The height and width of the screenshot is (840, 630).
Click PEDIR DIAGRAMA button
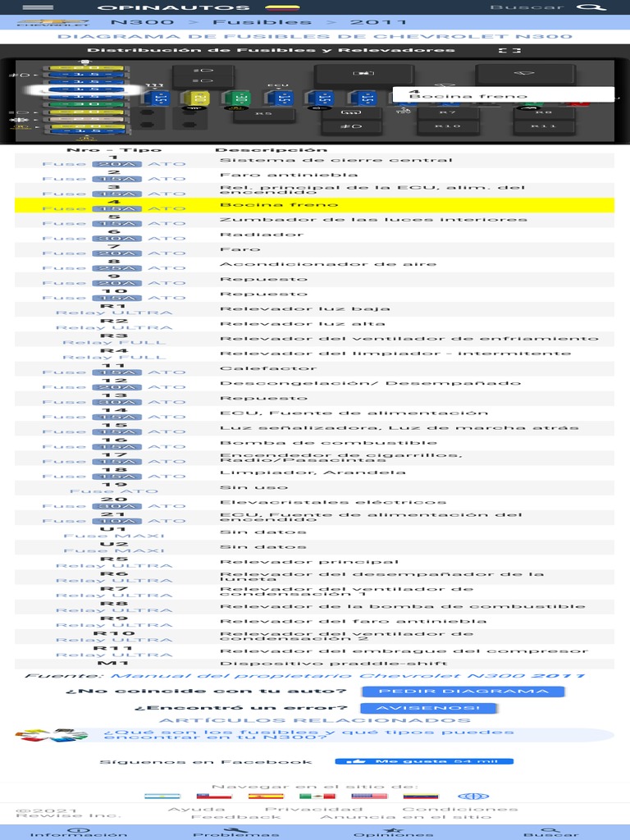[x=463, y=692]
